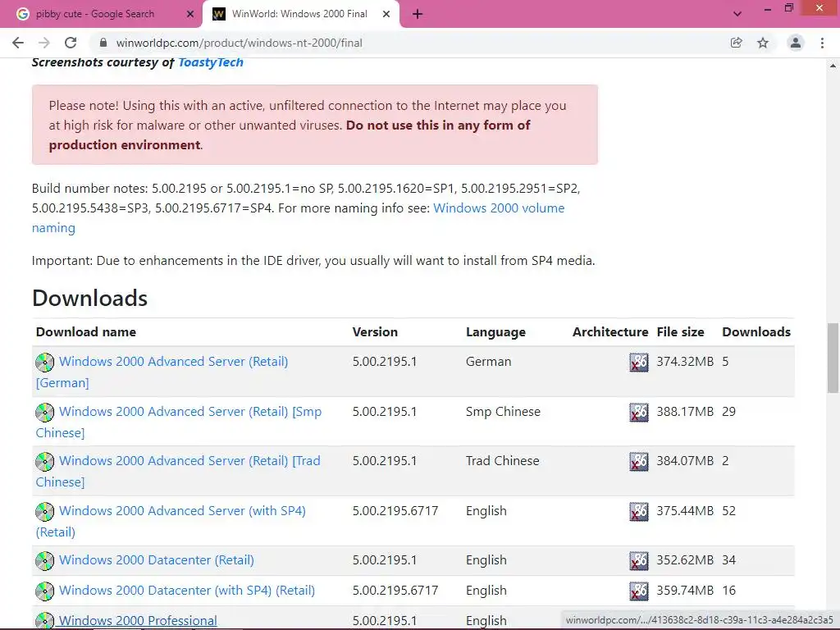Click disc icon for German Advanced Server
The height and width of the screenshot is (630, 840).
pos(44,362)
